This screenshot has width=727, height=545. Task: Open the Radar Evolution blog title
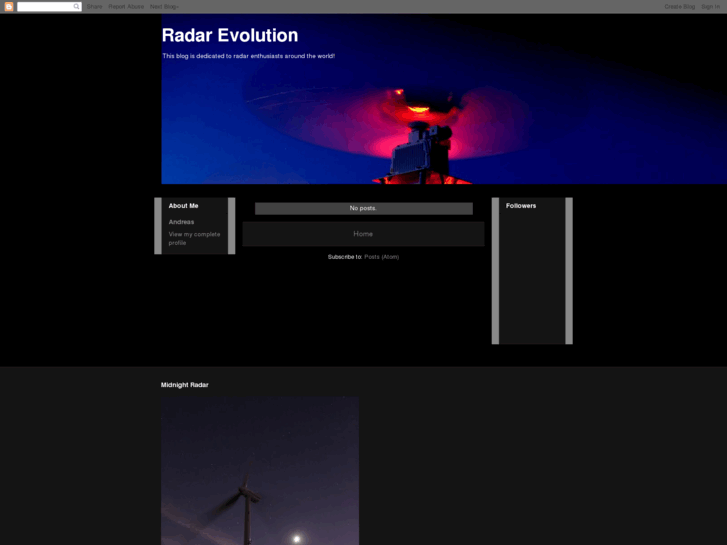click(230, 35)
